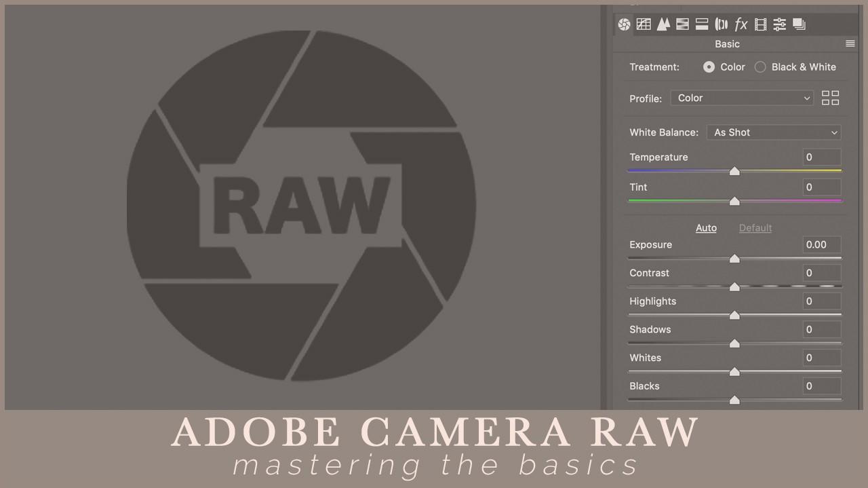
Task: Click the Exposure value field
Action: (x=821, y=245)
